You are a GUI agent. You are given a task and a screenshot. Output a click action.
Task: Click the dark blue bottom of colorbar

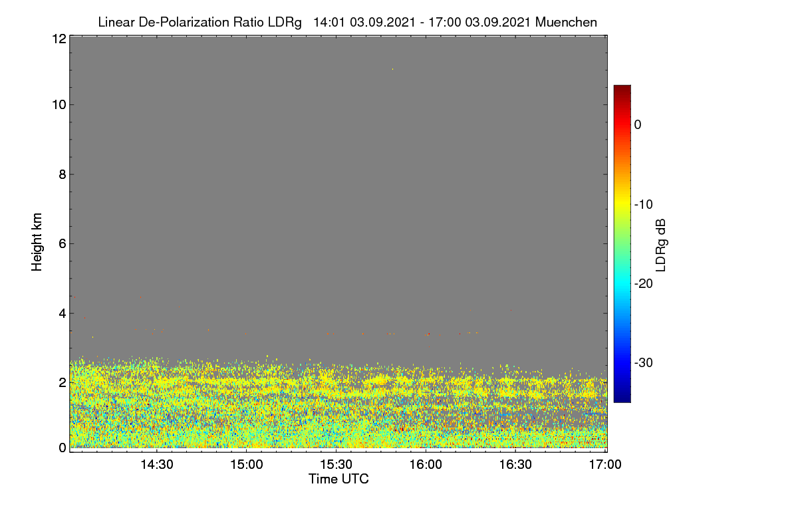point(622,398)
